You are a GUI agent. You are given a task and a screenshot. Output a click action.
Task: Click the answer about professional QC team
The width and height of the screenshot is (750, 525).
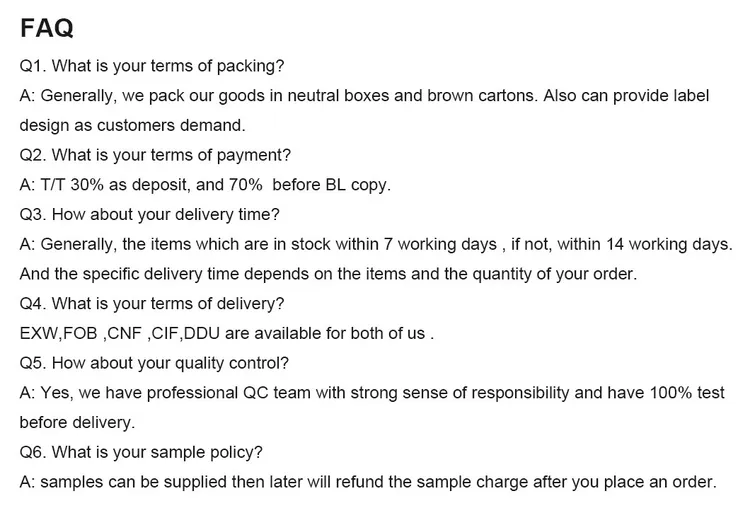point(372,393)
